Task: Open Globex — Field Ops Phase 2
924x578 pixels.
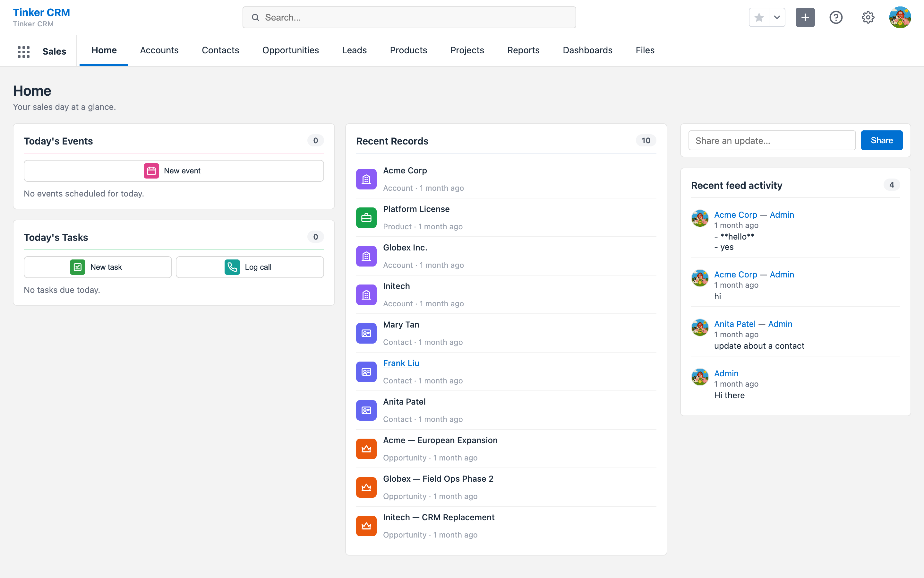Action: (438, 479)
